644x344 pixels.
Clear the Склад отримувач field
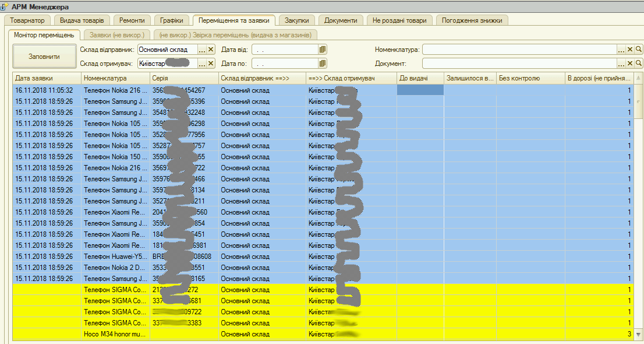211,64
